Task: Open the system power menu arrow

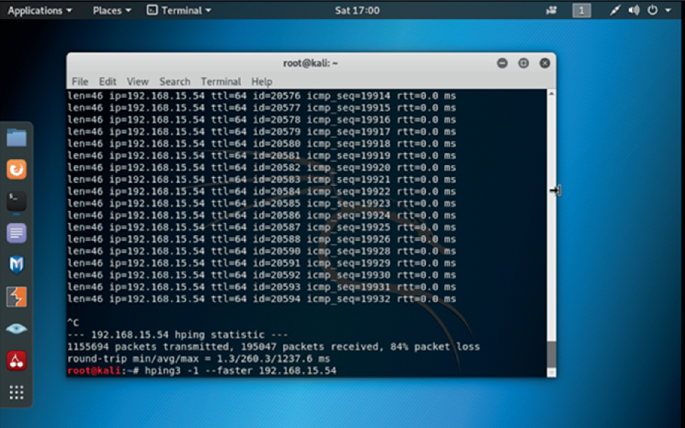Action: click(670, 10)
